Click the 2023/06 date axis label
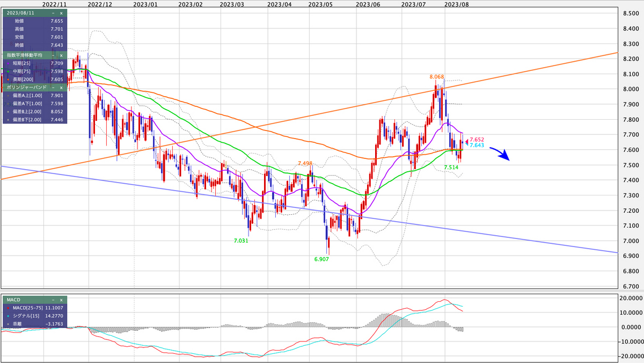 pos(368,4)
